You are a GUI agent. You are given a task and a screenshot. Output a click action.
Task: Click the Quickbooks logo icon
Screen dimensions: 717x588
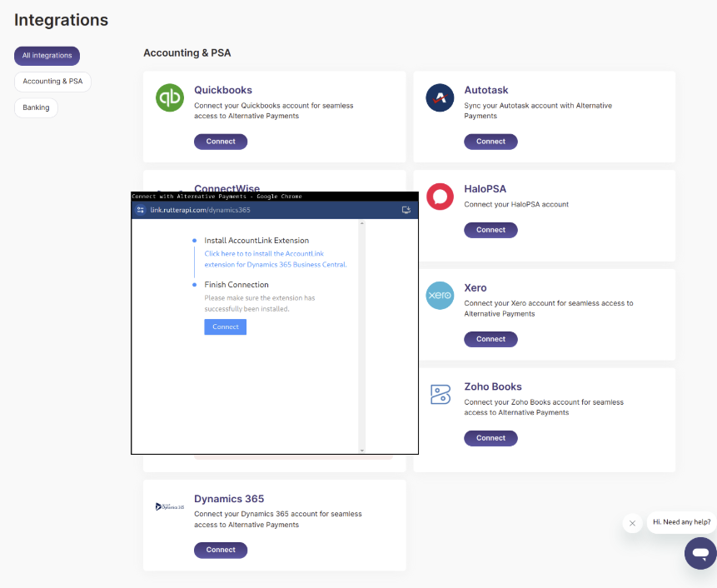tap(170, 97)
